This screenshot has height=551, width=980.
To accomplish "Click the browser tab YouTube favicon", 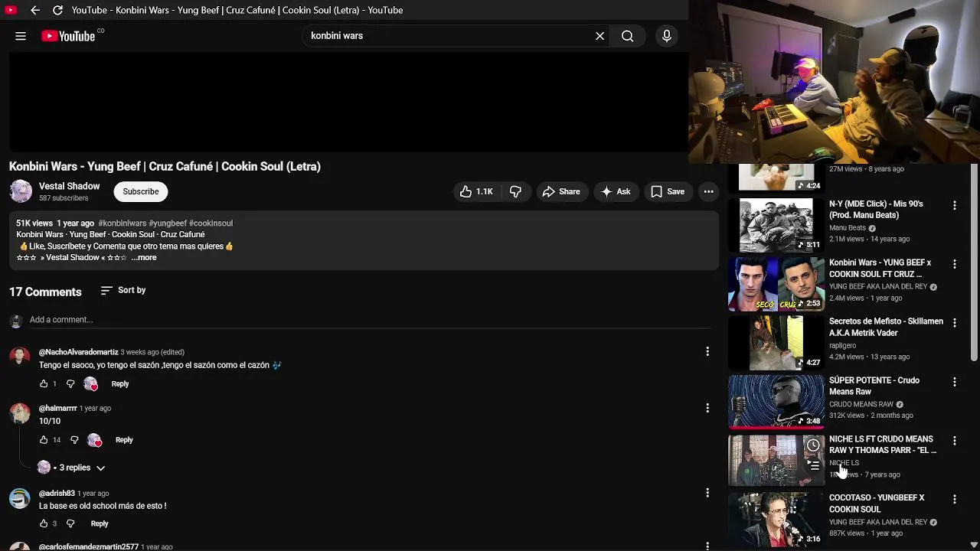I will tap(11, 10).
